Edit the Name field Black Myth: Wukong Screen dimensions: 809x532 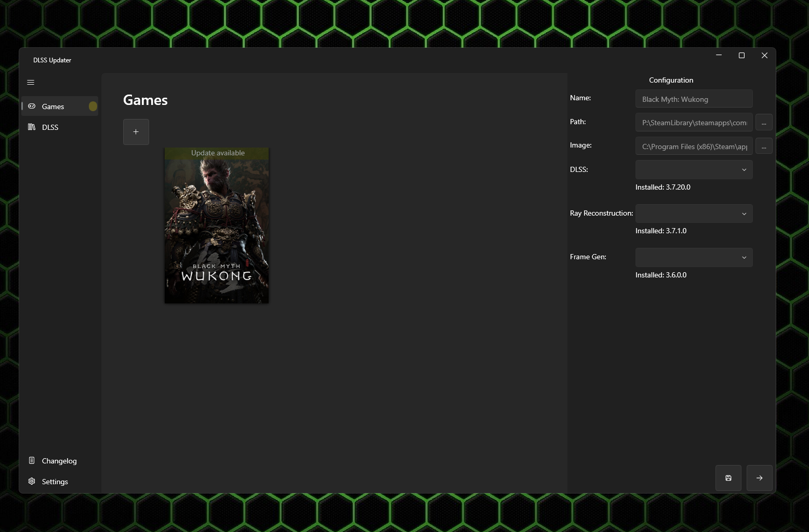(x=694, y=99)
